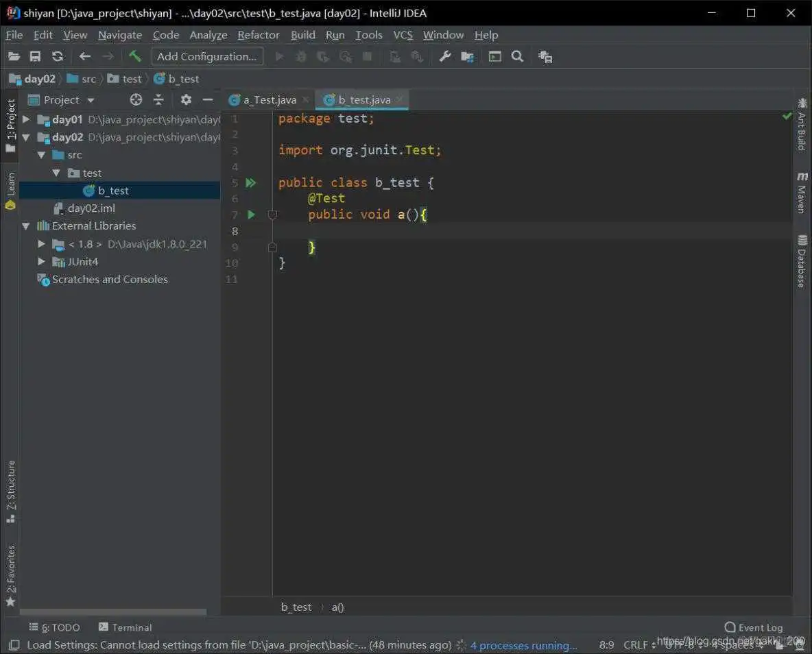This screenshot has width=812, height=654.
Task: Open the Event Log
Action: click(x=754, y=627)
